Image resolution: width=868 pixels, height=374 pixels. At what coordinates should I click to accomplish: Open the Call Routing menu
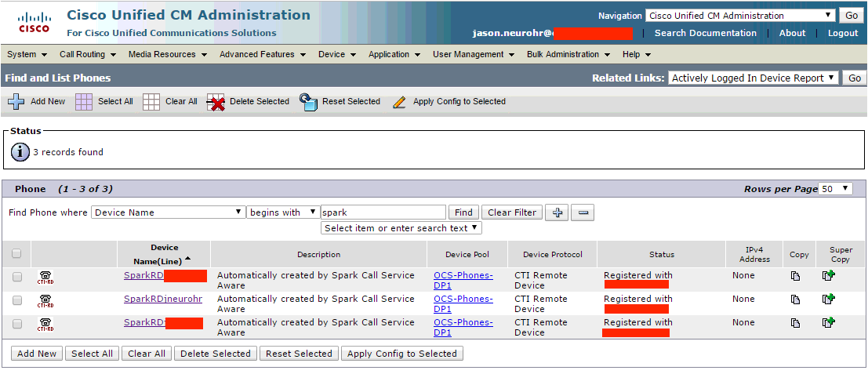coord(88,54)
